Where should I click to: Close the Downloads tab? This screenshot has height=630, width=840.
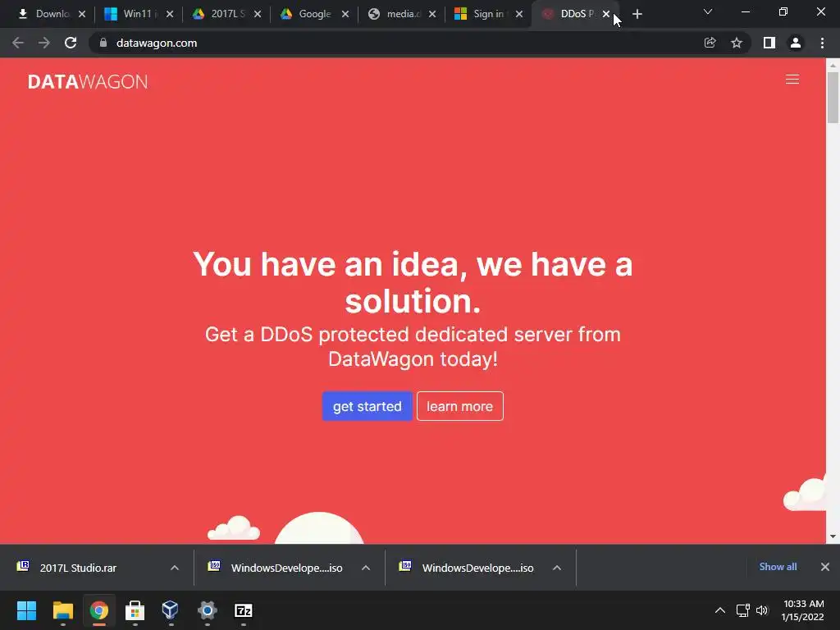tap(82, 14)
